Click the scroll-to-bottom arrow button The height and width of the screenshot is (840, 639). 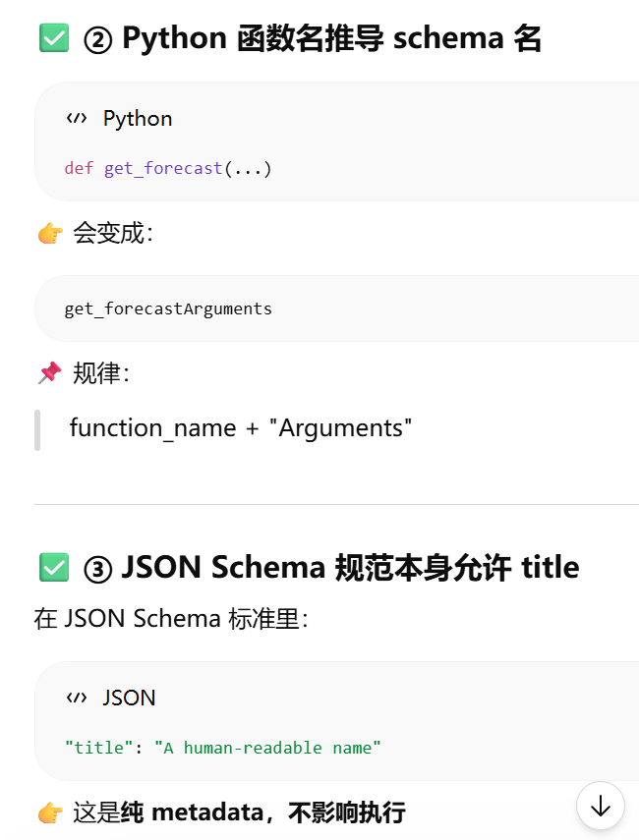click(600, 806)
